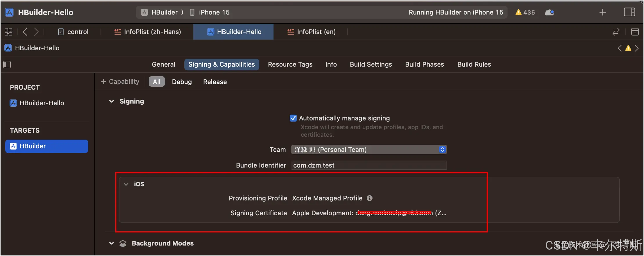Choose the iPhone 15 run destination
The width and height of the screenshot is (644, 256).
(209, 12)
